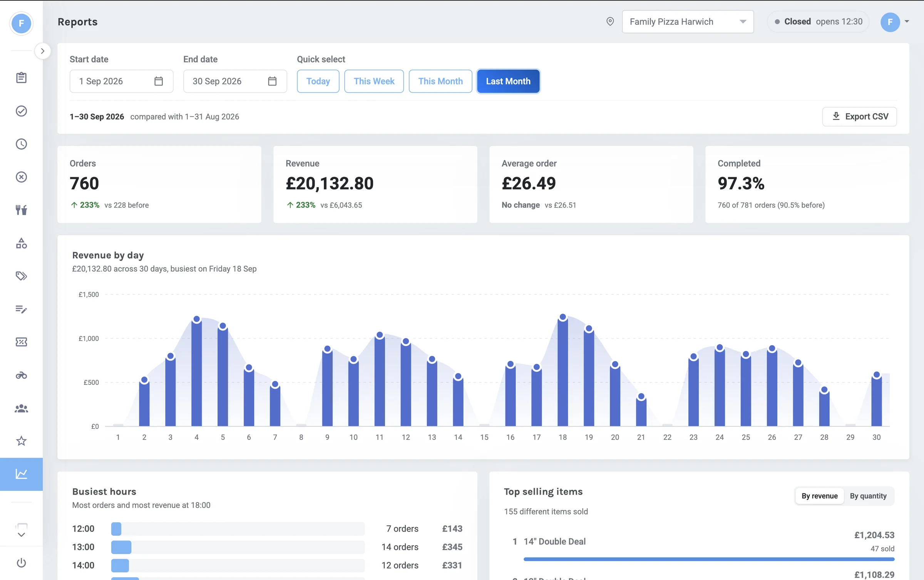Image resolution: width=924 pixels, height=580 pixels.
Task: Click the Revenue £20,132.80 value
Action: tap(330, 184)
